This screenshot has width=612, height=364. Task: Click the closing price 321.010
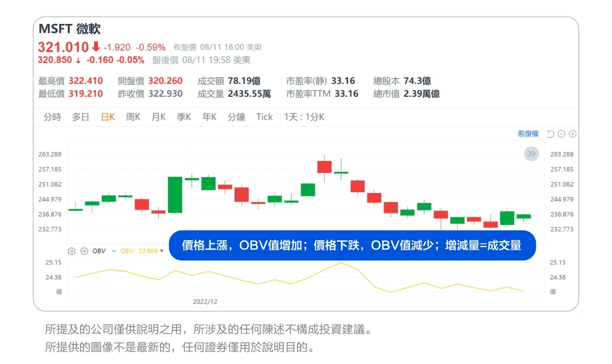click(x=63, y=47)
